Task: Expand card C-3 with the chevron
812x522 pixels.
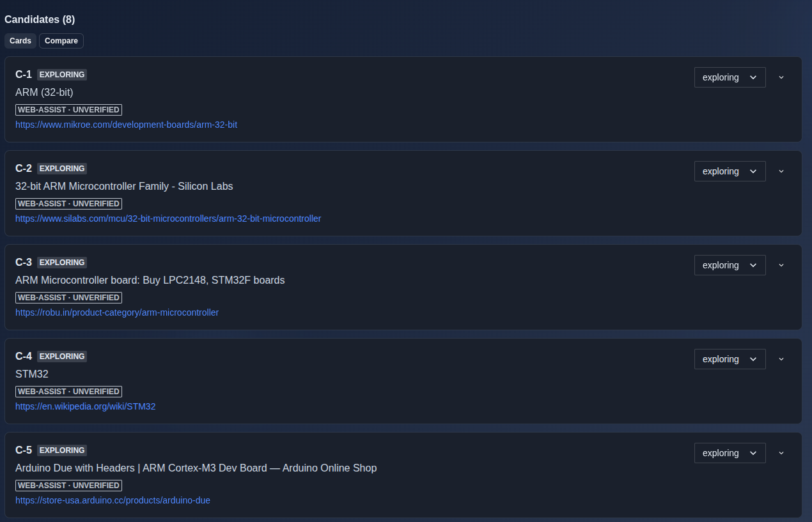Action: [781, 265]
